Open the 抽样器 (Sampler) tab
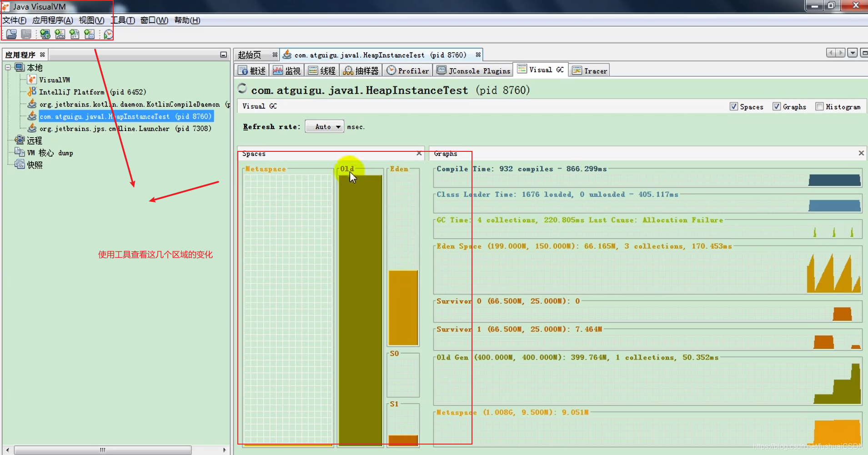Screen dimensions: 868x455 [361, 70]
